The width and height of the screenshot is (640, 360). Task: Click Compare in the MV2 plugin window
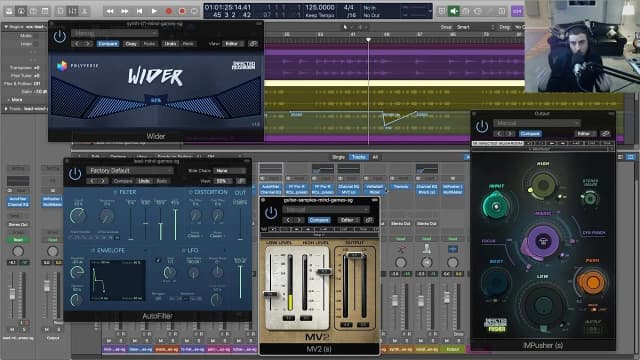click(319, 220)
